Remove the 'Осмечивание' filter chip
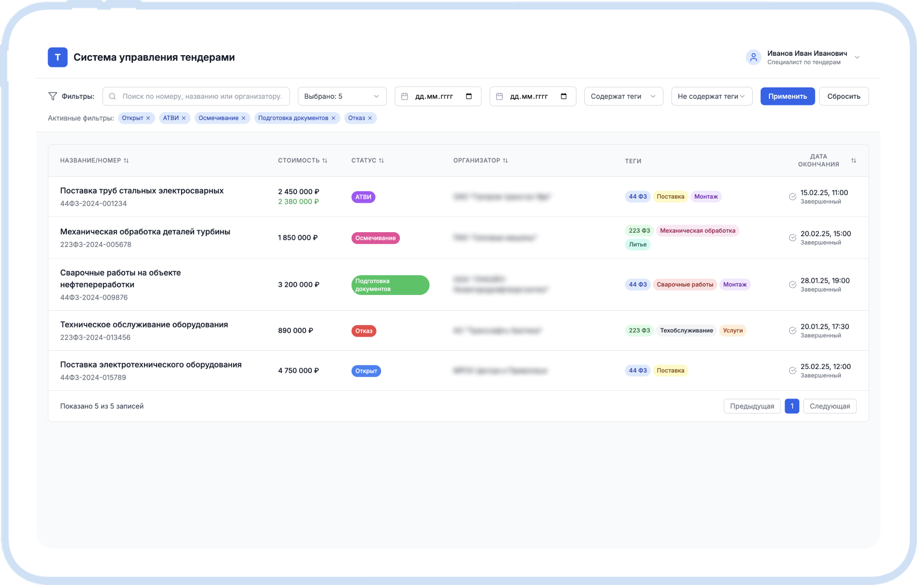This screenshot has height=585, width=924. pyautogui.click(x=243, y=118)
